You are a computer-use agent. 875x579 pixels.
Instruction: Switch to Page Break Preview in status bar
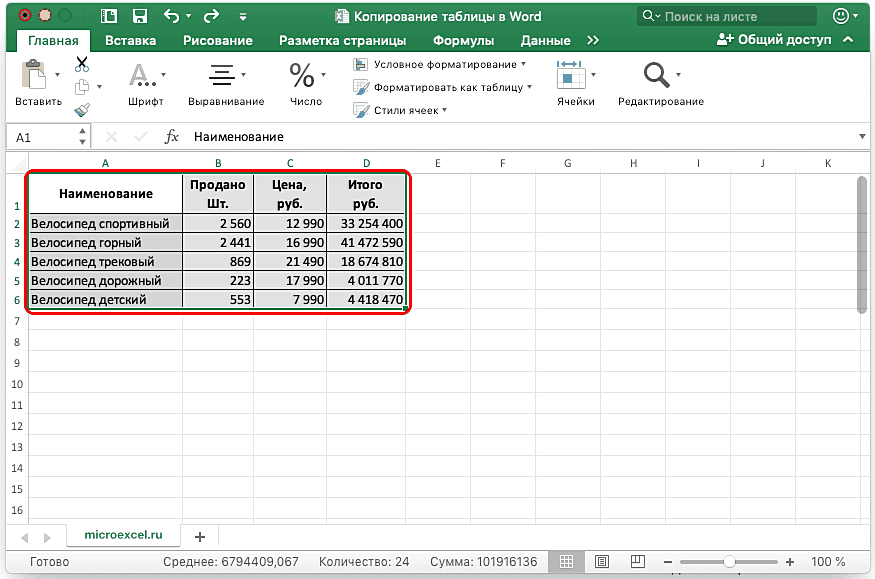click(x=637, y=562)
